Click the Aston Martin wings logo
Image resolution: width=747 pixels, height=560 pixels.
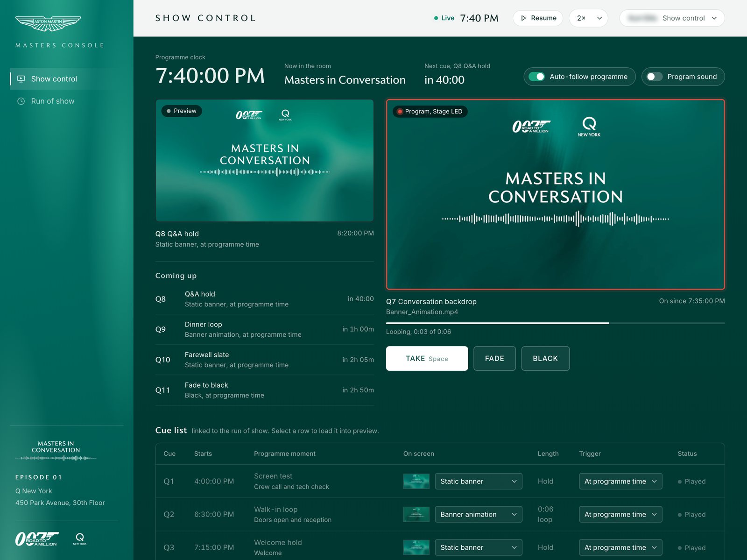pyautogui.click(x=48, y=23)
